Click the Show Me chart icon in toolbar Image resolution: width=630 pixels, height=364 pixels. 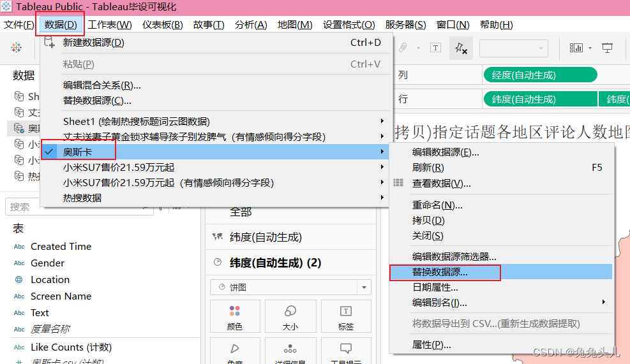(576, 48)
